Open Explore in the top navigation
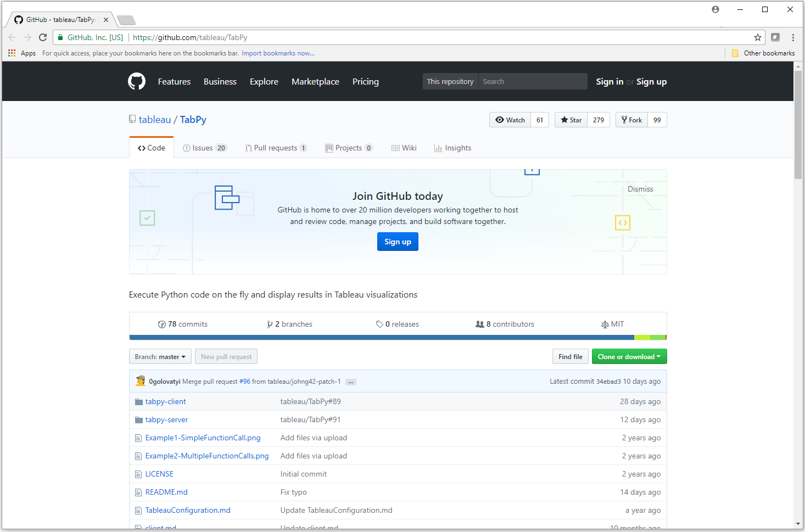805x532 pixels. [264, 81]
